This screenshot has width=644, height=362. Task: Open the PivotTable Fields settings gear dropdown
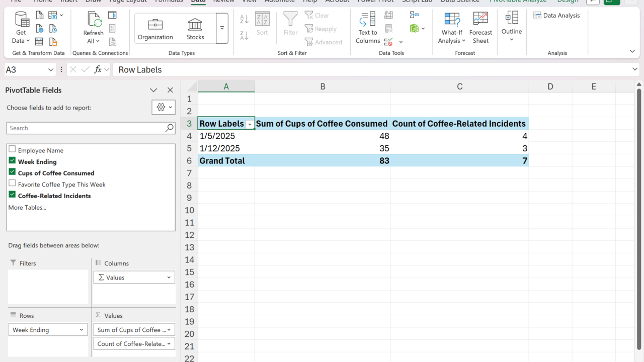pos(164,107)
